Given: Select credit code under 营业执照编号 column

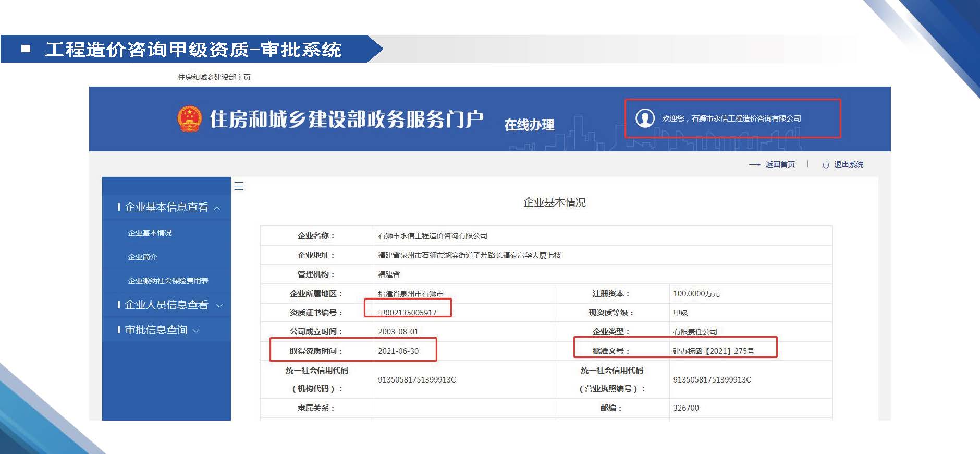Looking at the screenshot, I should coord(712,380).
